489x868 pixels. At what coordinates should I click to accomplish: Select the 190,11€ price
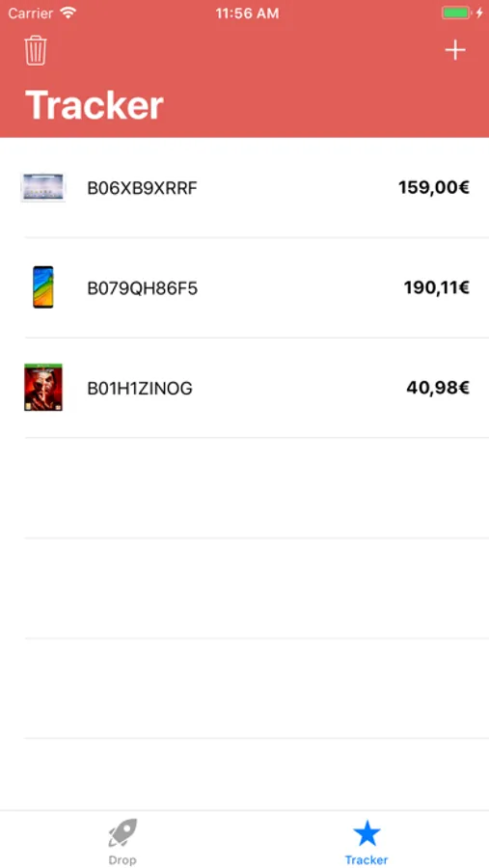click(x=436, y=287)
